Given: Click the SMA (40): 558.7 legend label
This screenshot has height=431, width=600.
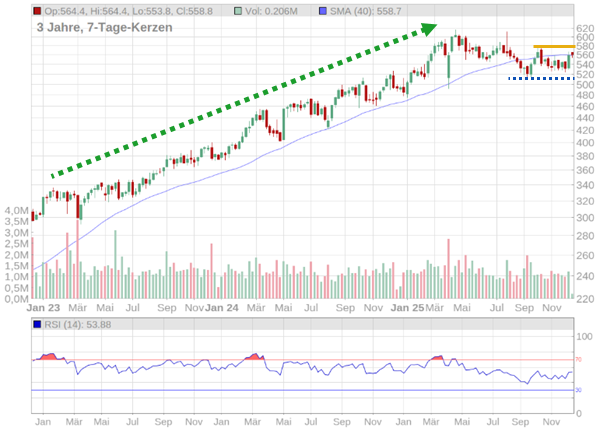Looking at the screenshot, I should pyautogui.click(x=365, y=11).
